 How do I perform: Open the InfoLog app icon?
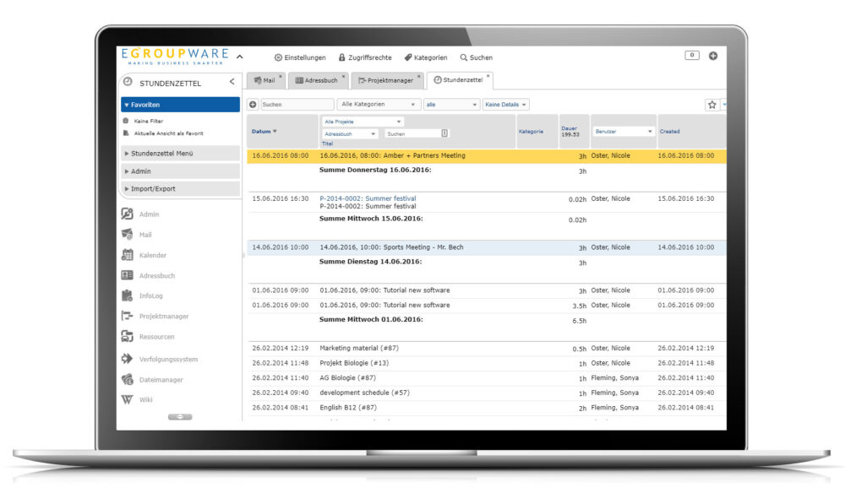128,295
